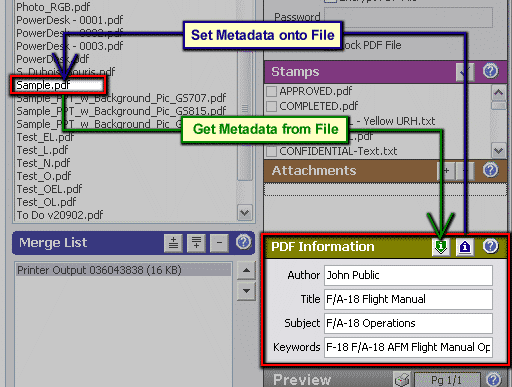Image resolution: width=512 pixels, height=387 pixels.
Task: Click the blue Set Metadata onto File icon
Action: pyautogui.click(x=465, y=247)
